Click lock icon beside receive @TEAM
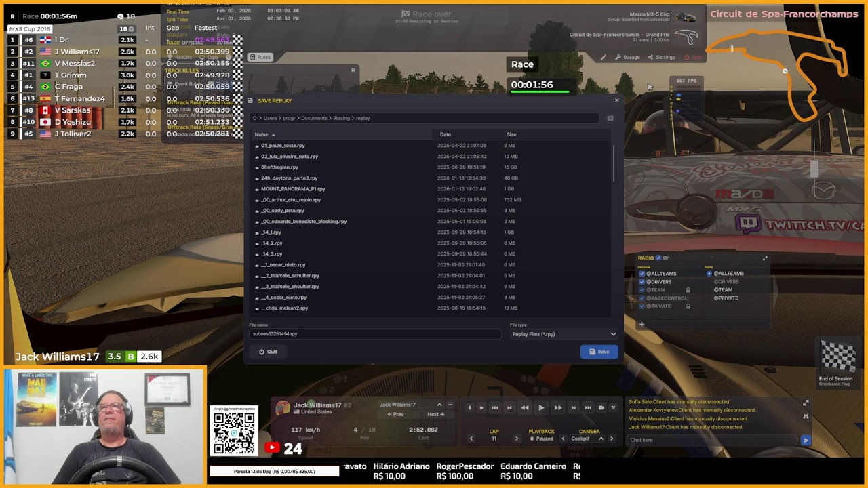 (x=688, y=290)
